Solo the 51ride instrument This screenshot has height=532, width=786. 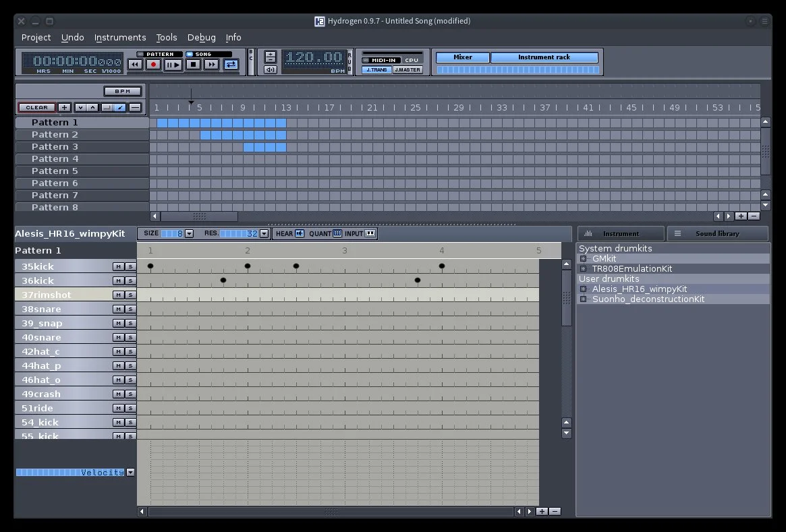(x=130, y=408)
